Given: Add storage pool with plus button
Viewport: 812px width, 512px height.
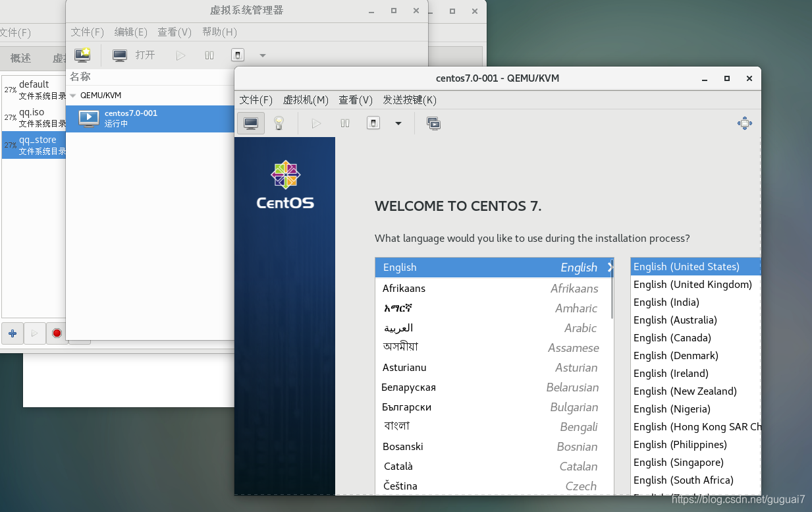Looking at the screenshot, I should coord(13,333).
